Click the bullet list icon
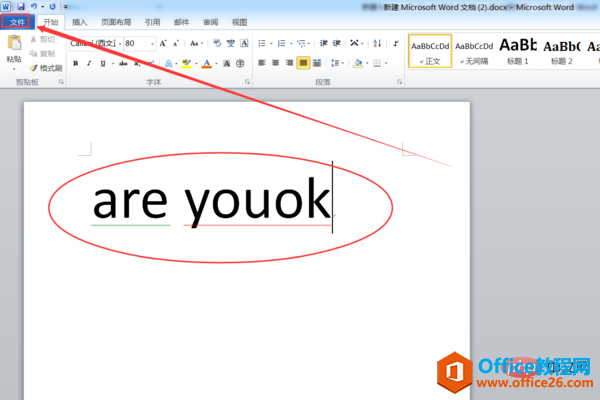 click(262, 43)
